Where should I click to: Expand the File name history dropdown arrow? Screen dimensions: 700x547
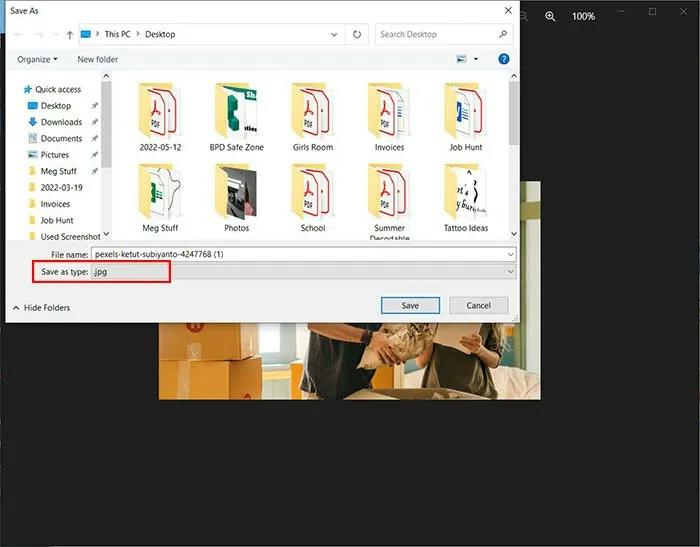[510, 255]
